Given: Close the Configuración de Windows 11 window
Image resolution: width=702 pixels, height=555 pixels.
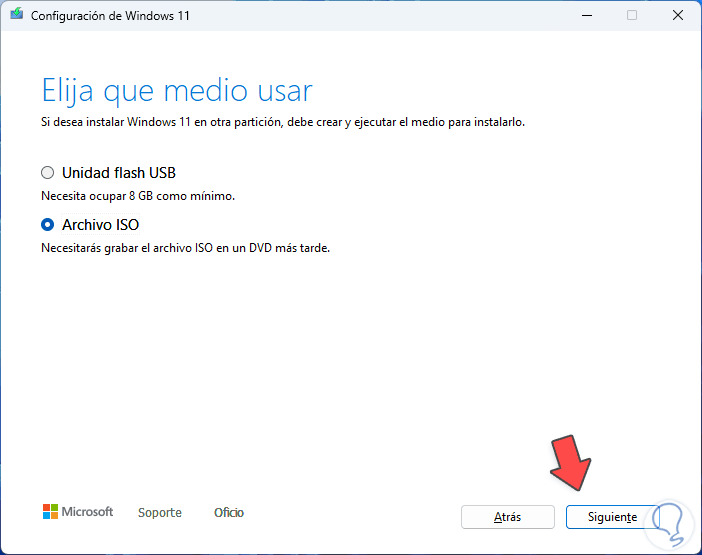Looking at the screenshot, I should (x=678, y=16).
